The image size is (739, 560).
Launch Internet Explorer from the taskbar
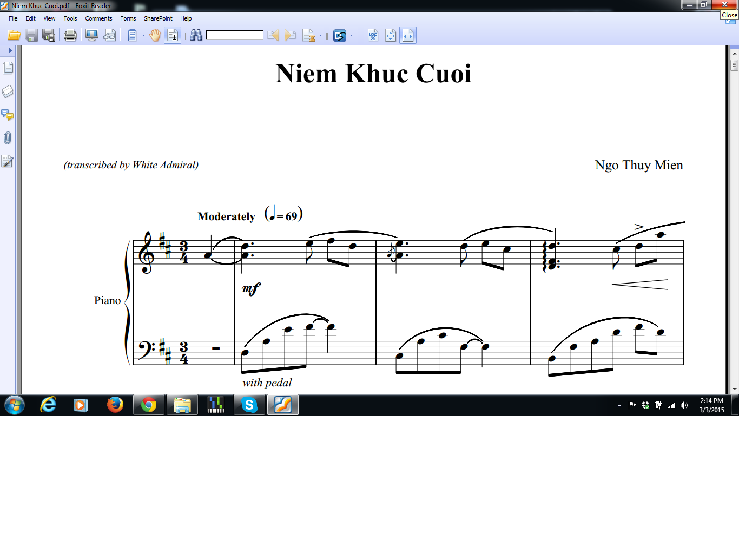click(x=48, y=405)
